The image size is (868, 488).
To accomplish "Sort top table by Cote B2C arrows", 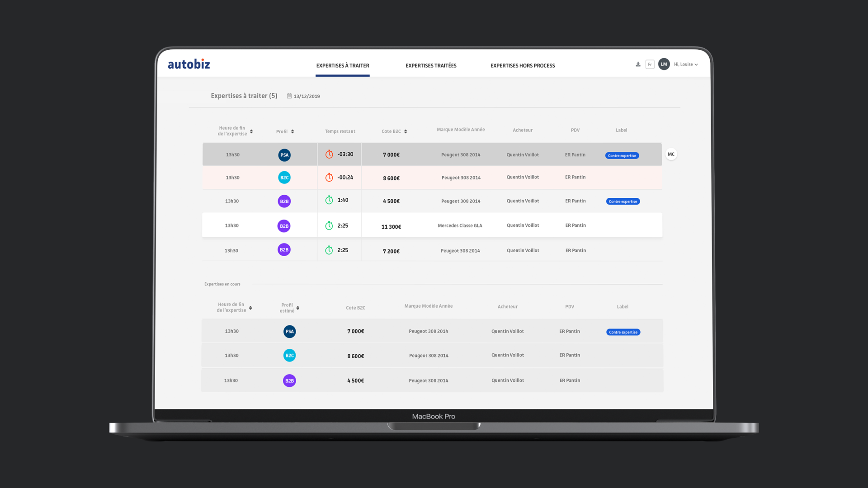I will pos(406,131).
